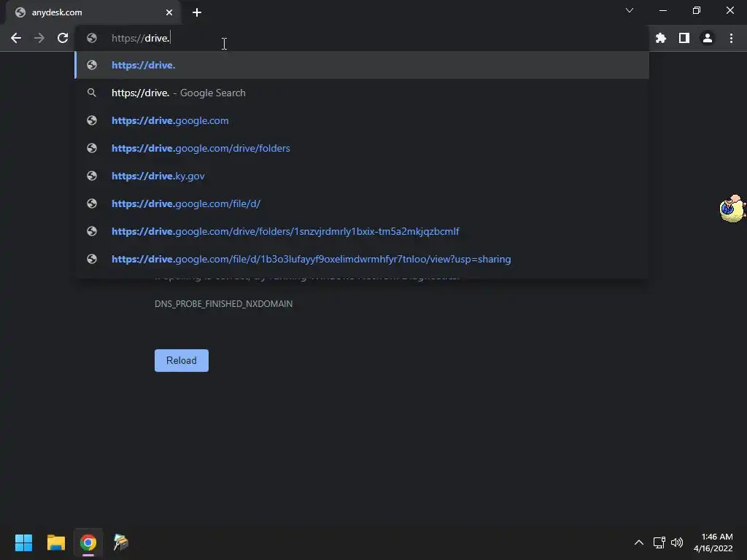Open Chrome's three-dot menu

pos(731,38)
